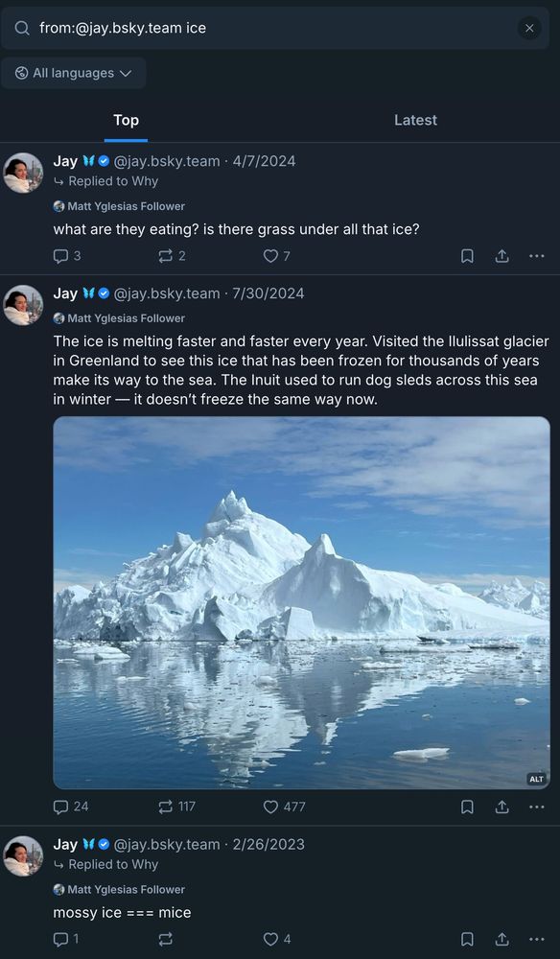Screen dimensions: 560x959
Task: Open the All languages dropdown
Action: click(x=74, y=73)
